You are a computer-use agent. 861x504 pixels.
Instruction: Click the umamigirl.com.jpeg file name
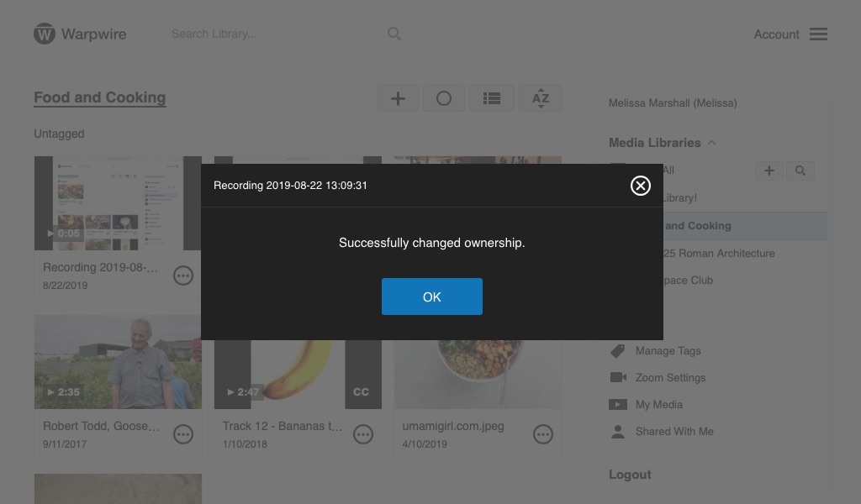[453, 426]
